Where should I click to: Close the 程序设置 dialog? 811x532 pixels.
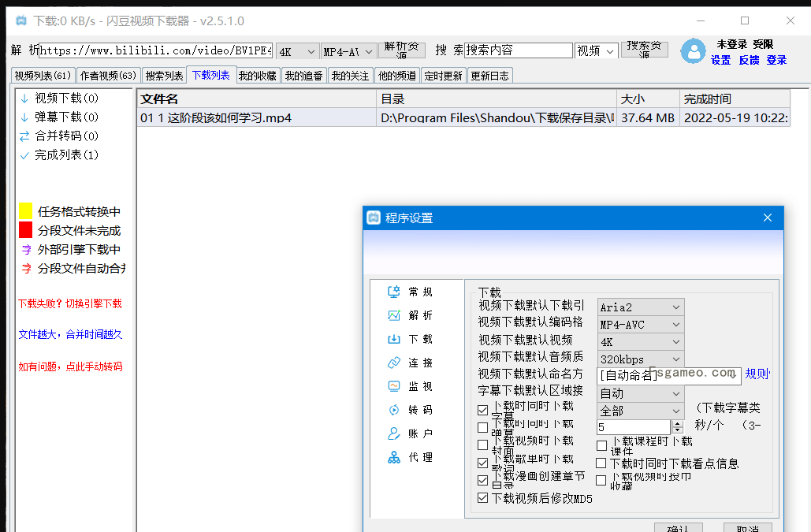[x=768, y=218]
